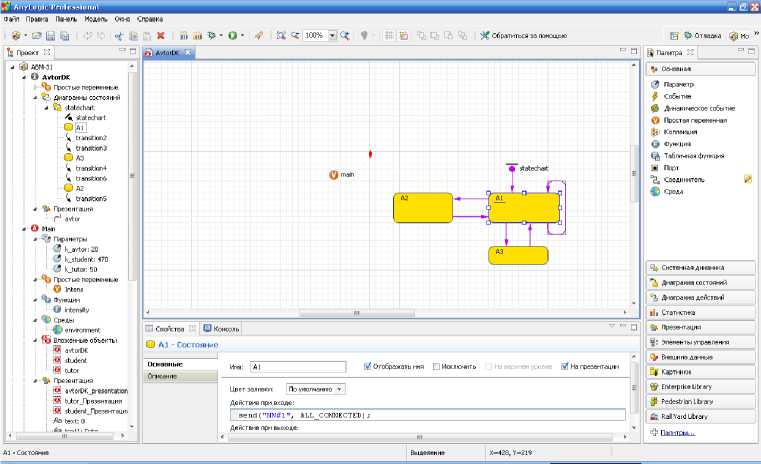Select the Параметр element in the palette
761x464 pixels.
point(677,84)
